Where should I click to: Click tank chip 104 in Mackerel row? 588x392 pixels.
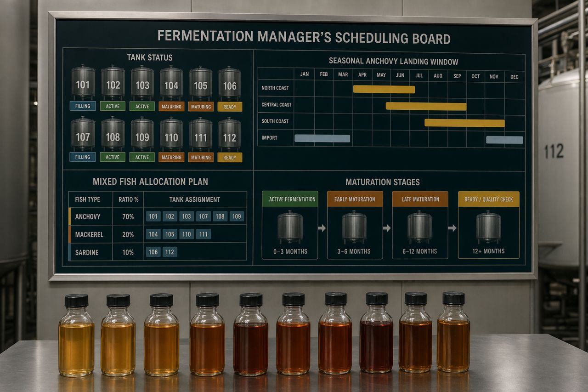coord(153,234)
